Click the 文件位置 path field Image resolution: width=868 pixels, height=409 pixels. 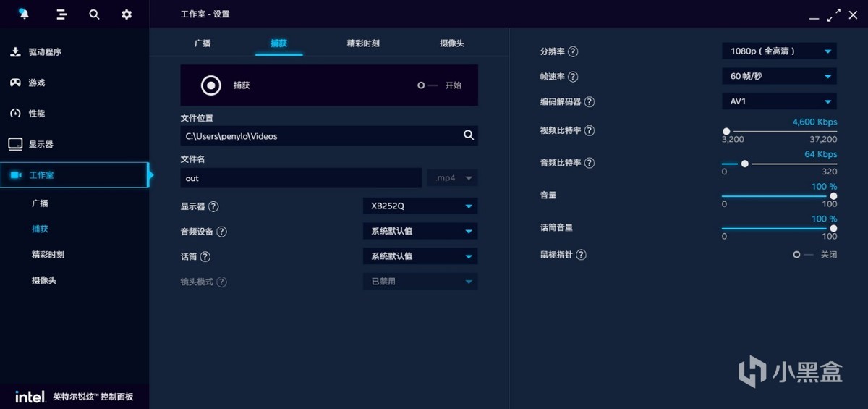[x=329, y=135]
